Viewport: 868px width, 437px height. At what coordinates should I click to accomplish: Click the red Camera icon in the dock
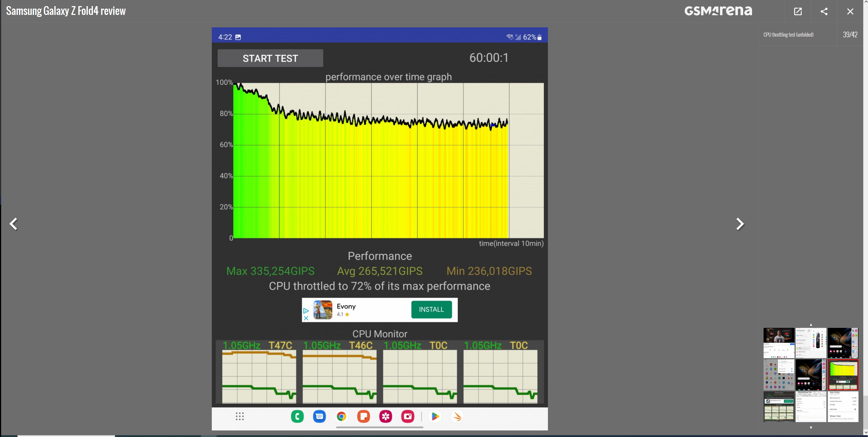pos(408,416)
